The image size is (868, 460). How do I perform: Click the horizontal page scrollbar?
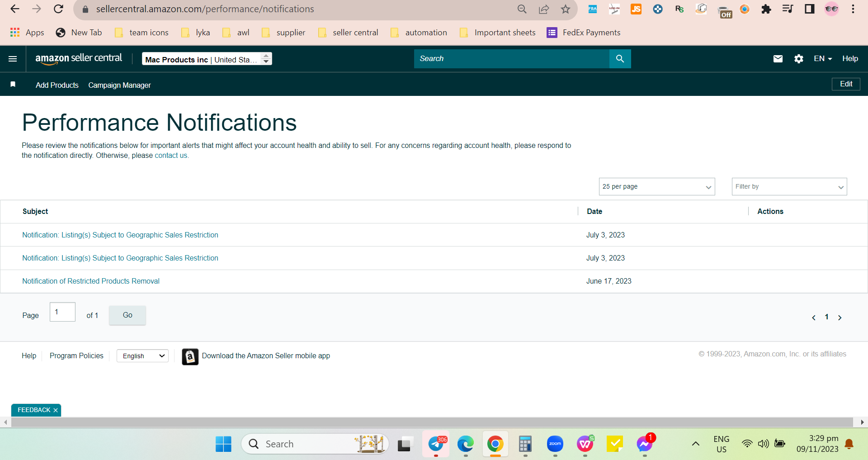tap(432, 422)
